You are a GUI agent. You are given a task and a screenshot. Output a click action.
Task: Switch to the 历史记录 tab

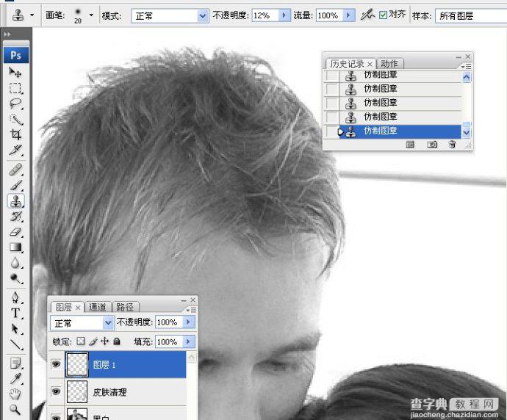click(x=347, y=64)
